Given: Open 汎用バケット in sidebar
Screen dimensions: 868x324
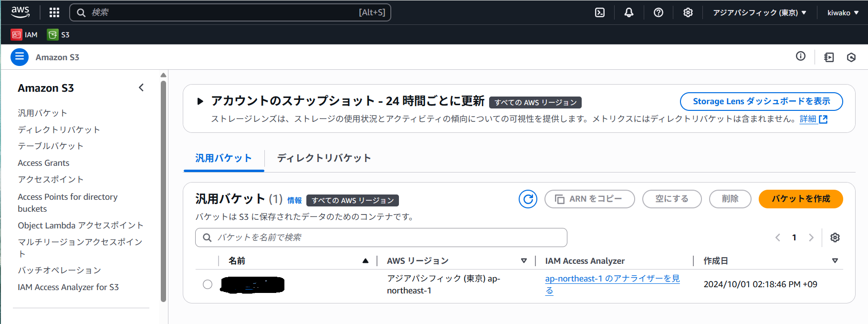Looking at the screenshot, I should coord(42,113).
